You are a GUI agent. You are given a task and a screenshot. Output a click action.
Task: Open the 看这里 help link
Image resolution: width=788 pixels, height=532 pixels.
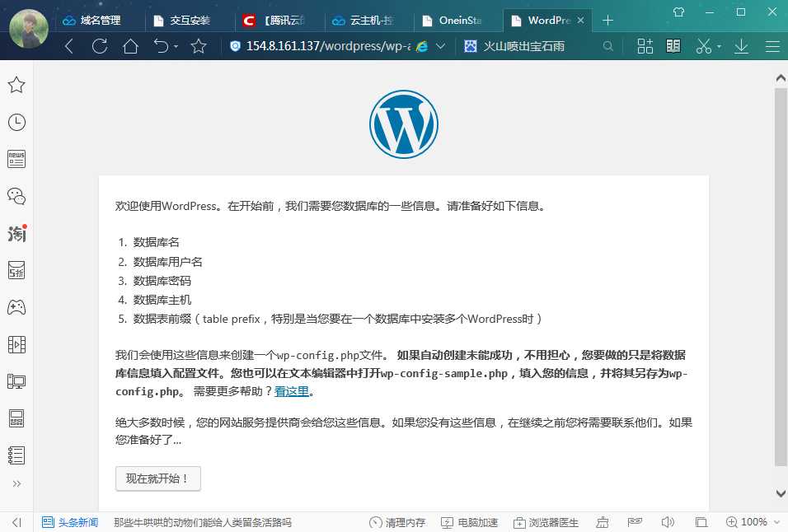point(292,391)
